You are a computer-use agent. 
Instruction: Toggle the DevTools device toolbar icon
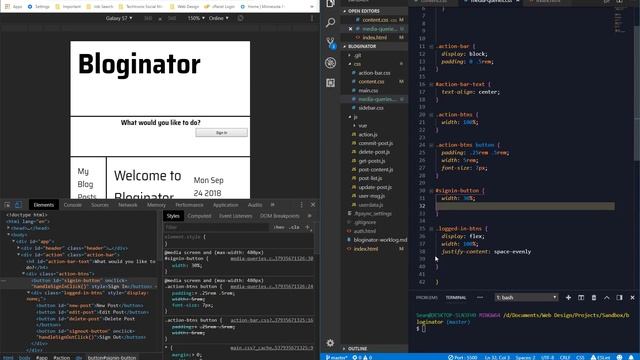[x=18, y=205]
